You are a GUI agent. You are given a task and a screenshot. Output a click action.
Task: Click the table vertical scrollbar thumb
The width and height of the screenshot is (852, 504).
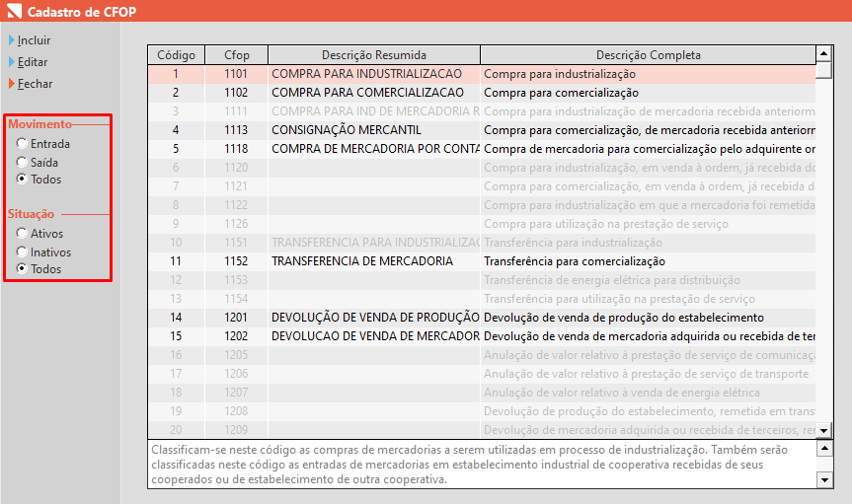pos(823,70)
